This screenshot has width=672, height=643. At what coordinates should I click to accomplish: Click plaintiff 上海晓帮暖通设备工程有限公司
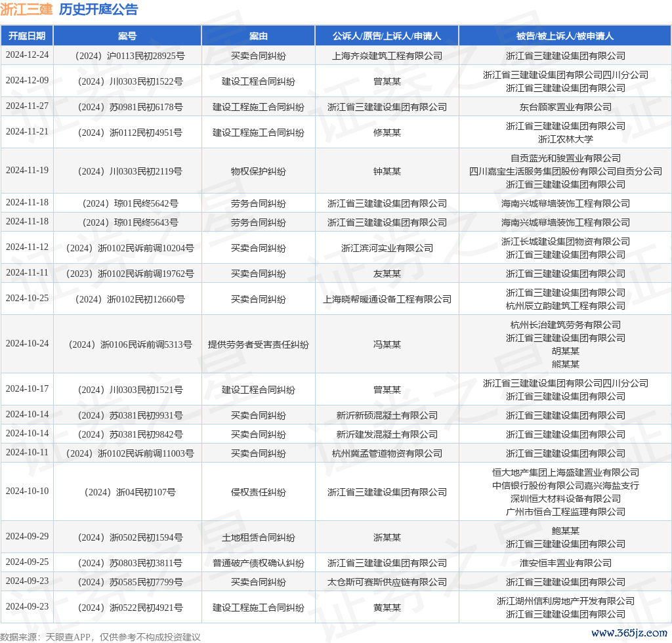(387, 299)
